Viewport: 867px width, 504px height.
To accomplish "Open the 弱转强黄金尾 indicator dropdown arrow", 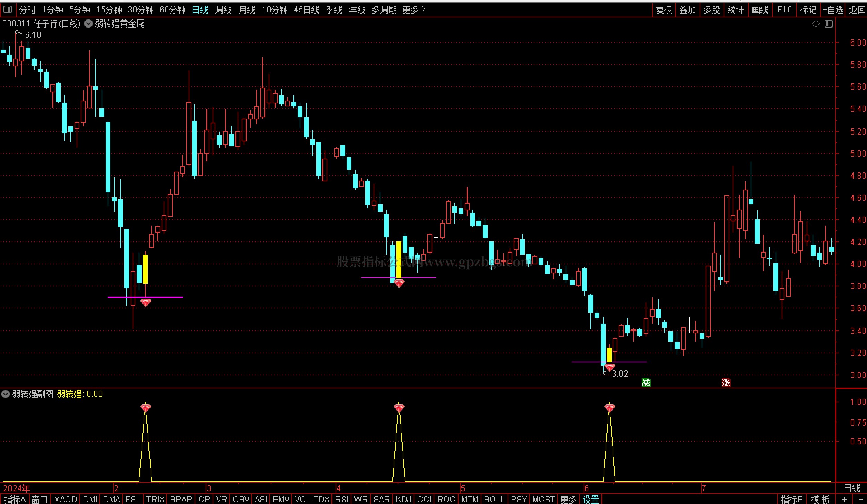I will (x=88, y=23).
